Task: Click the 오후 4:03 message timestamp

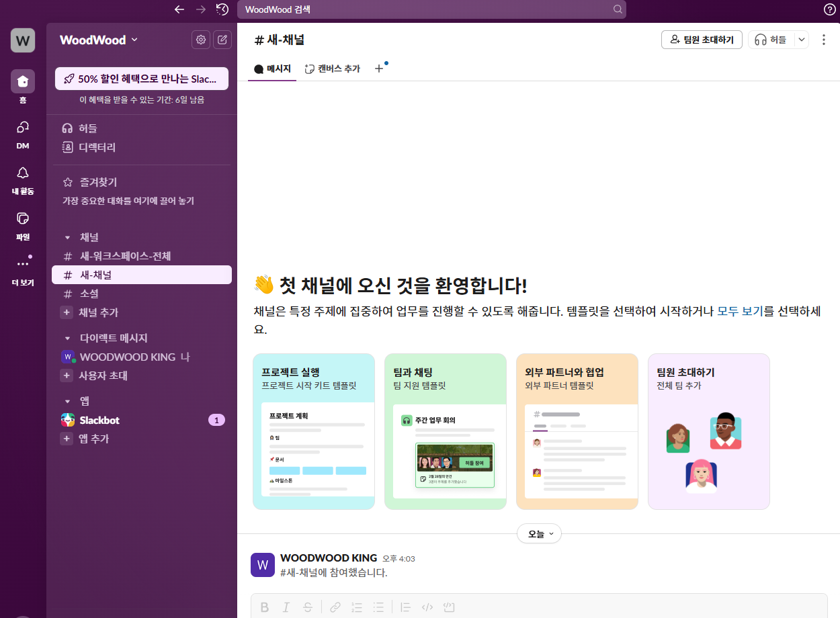Action: [398, 559]
